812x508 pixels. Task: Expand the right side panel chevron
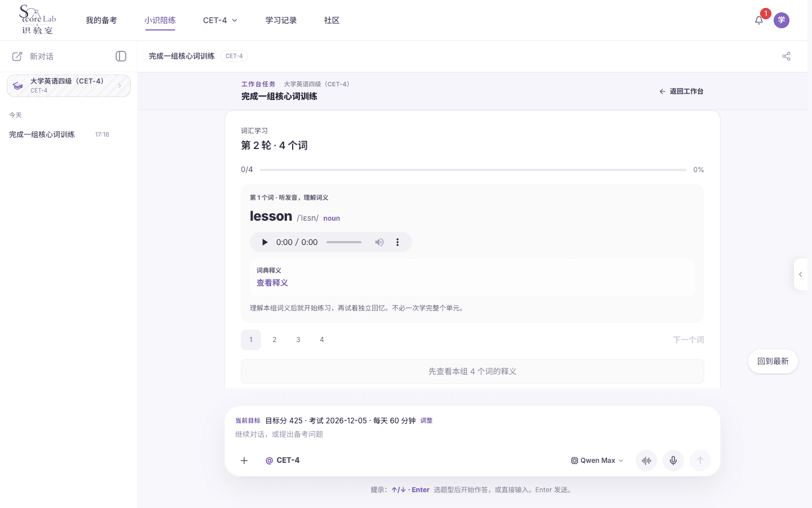(800, 274)
